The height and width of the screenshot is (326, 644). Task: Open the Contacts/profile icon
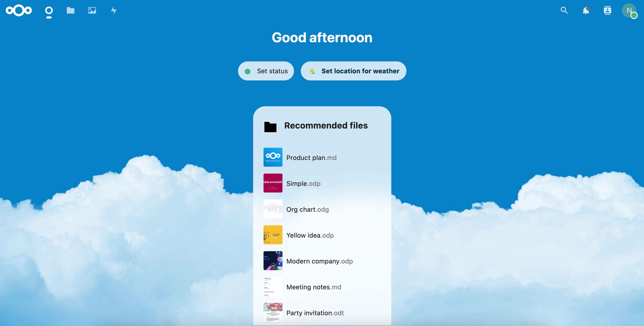[607, 10]
